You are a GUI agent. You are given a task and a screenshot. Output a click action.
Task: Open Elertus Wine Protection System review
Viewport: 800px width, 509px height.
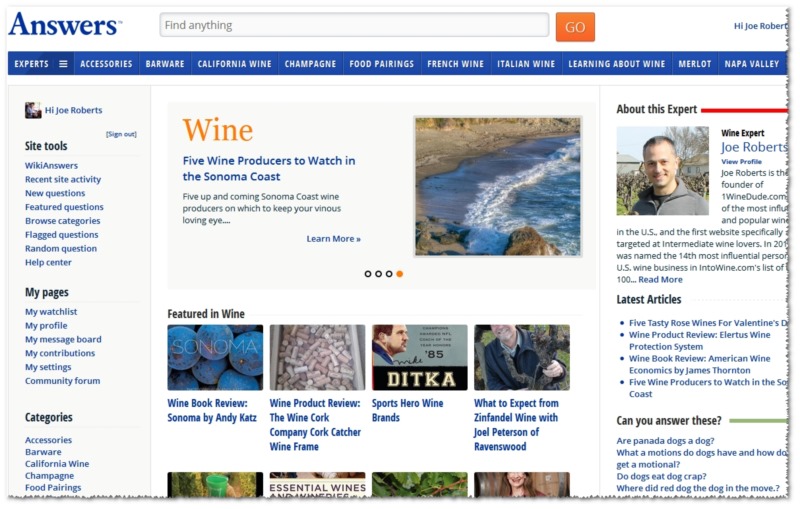699,341
